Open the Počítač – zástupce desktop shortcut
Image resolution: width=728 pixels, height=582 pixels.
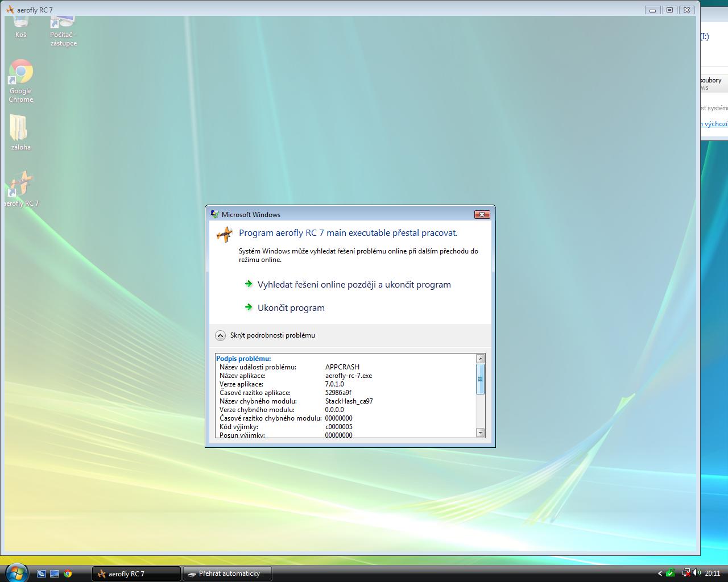point(63,31)
